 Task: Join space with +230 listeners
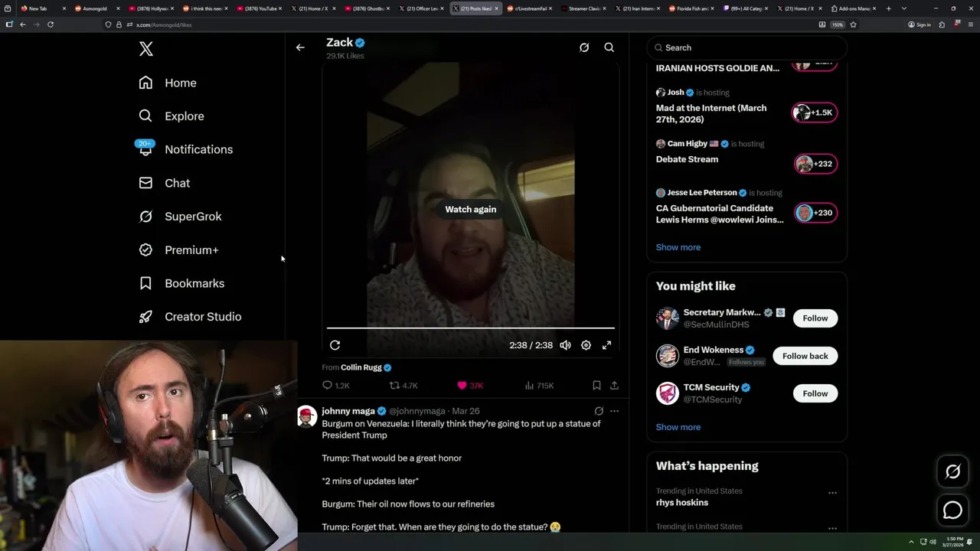(x=815, y=213)
